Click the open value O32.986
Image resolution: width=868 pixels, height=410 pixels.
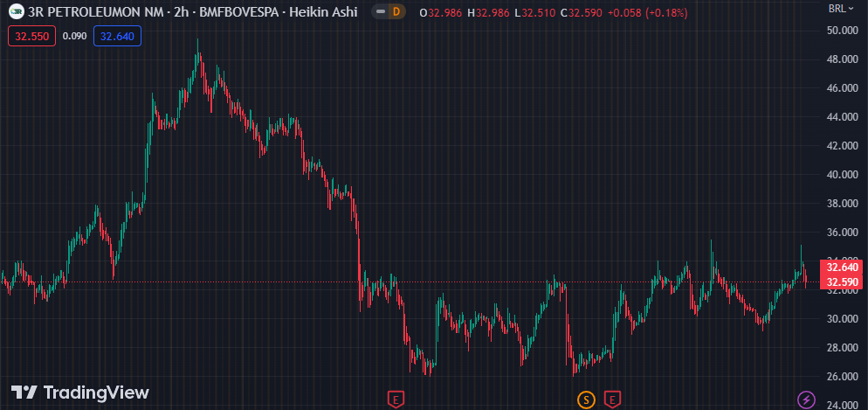tap(441, 12)
